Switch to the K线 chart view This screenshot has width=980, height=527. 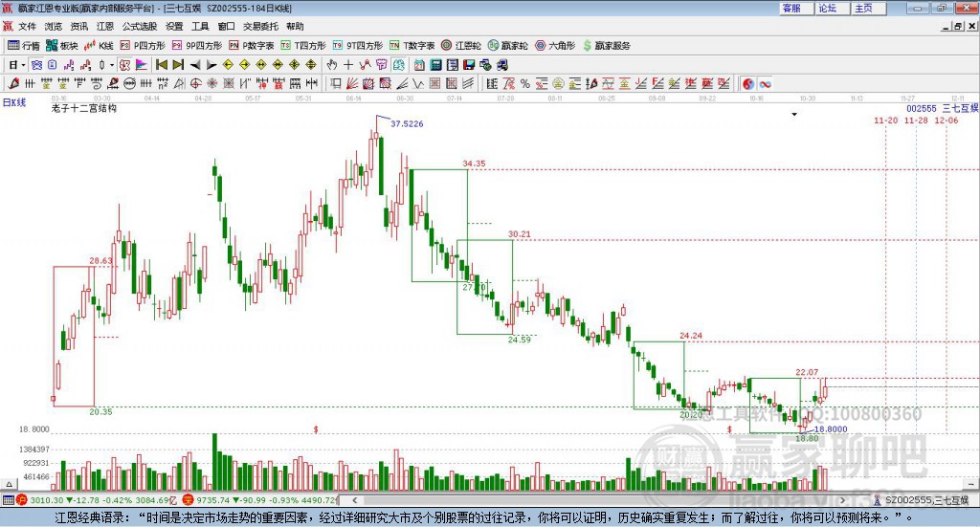[99, 46]
